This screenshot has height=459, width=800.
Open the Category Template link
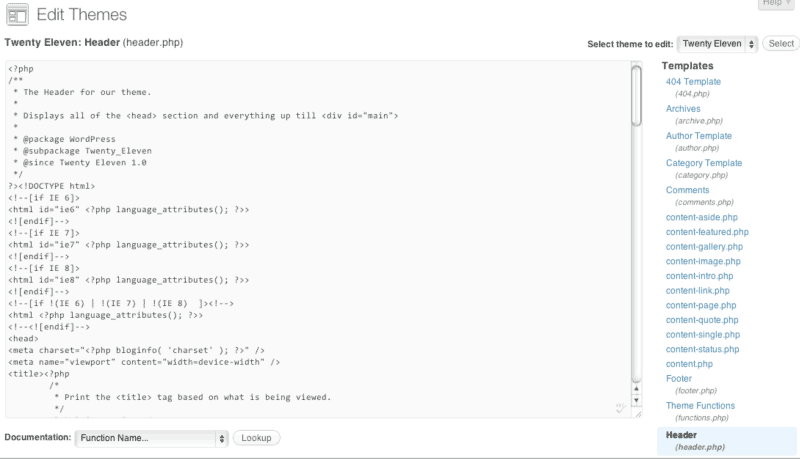pyautogui.click(x=704, y=163)
